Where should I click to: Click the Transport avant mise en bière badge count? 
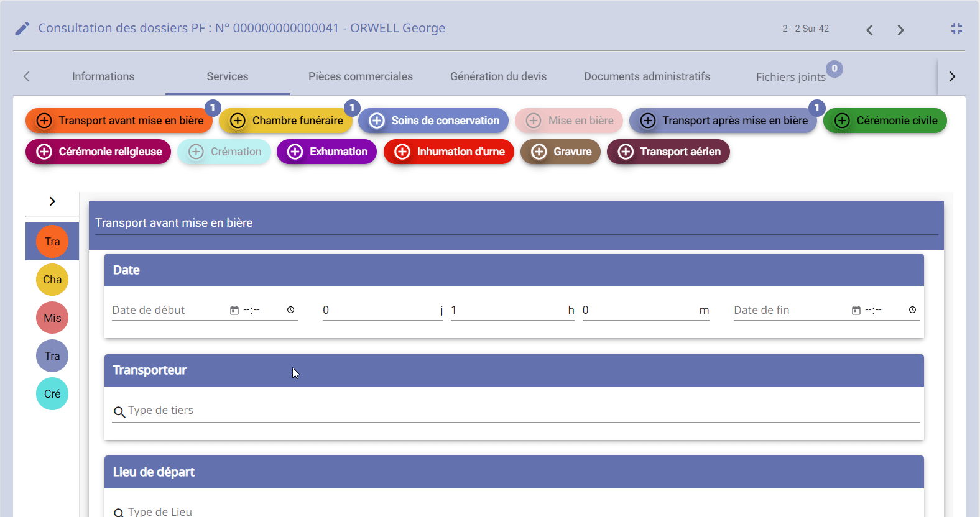(213, 108)
